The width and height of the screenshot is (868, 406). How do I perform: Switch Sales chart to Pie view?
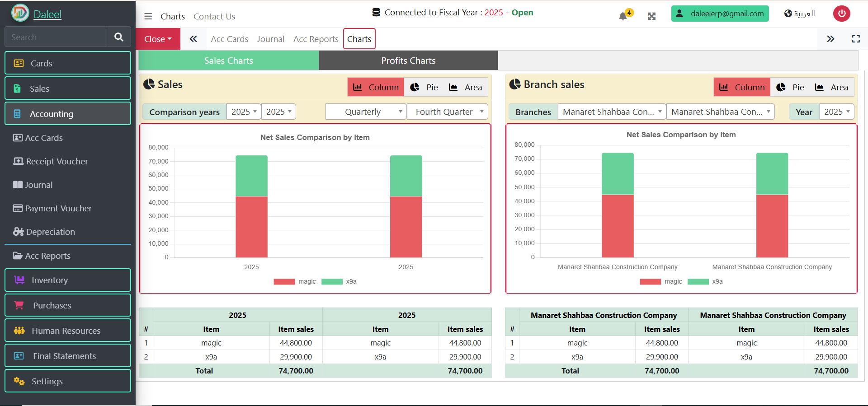[x=424, y=87]
